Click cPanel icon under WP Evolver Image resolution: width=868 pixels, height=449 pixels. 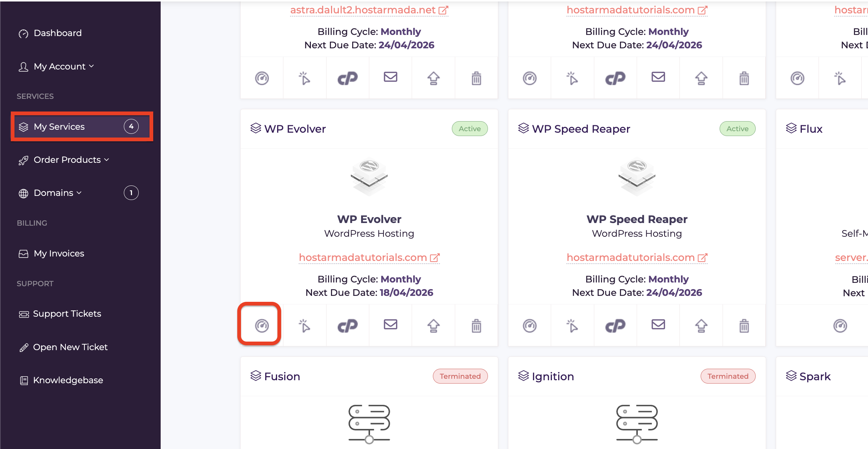[347, 326]
